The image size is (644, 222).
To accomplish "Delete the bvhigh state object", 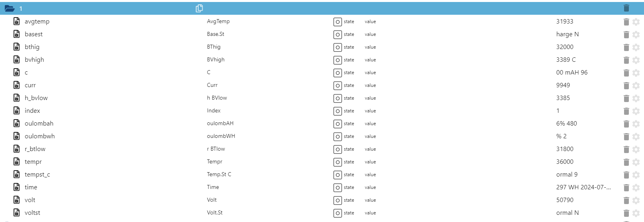I will pyautogui.click(x=626, y=60).
